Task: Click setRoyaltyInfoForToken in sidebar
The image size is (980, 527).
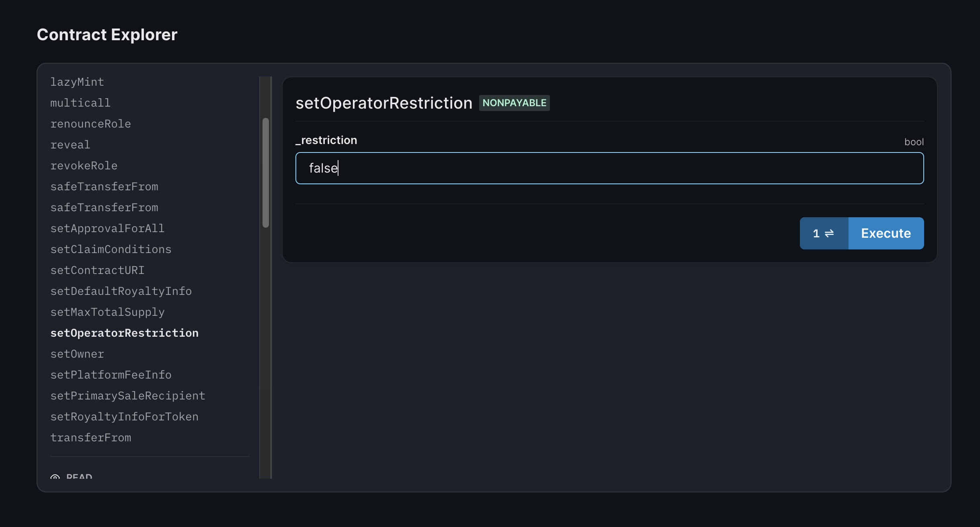Action: click(x=125, y=416)
